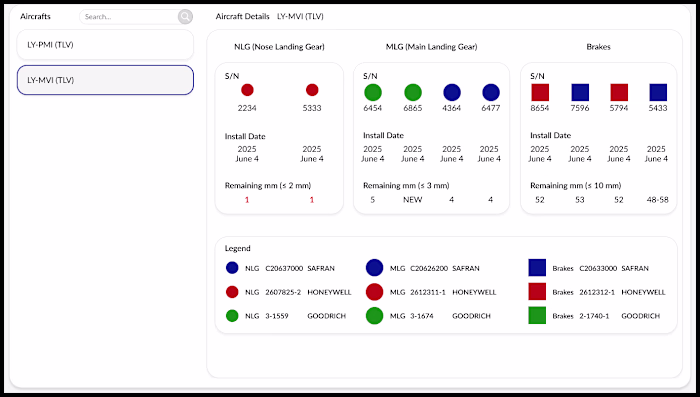Click legend part number 2607825-2
This screenshot has width=700, height=397.
tap(283, 293)
